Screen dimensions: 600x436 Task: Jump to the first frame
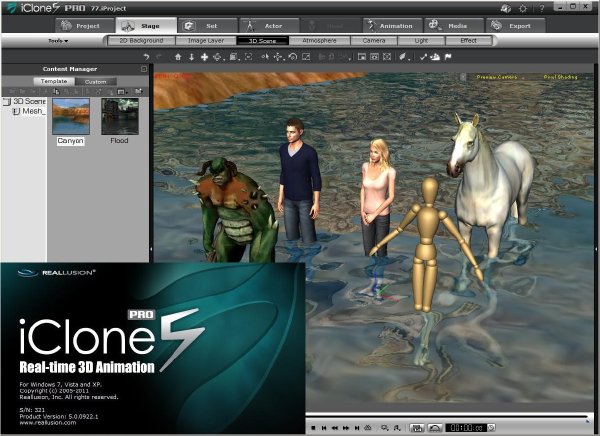[324, 428]
